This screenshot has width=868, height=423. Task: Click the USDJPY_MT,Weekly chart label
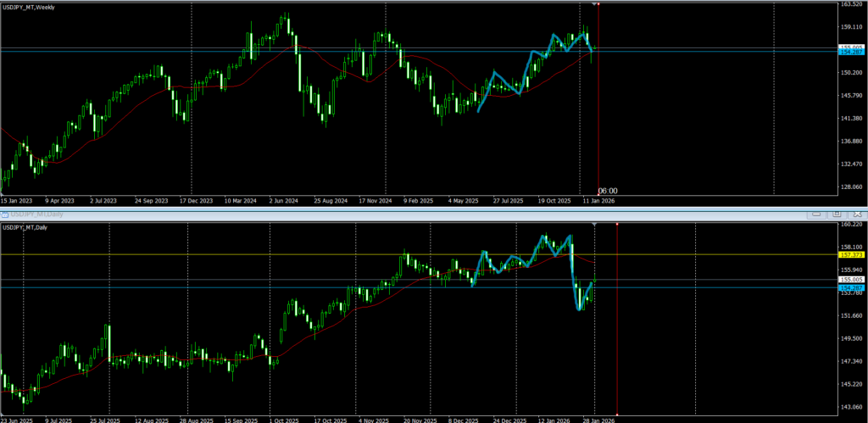tap(35, 7)
